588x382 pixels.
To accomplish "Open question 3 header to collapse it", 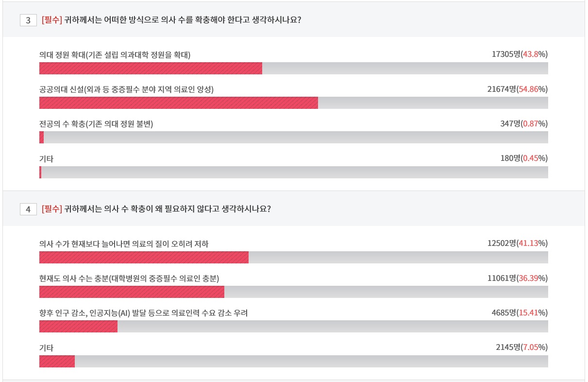I will coord(291,21).
